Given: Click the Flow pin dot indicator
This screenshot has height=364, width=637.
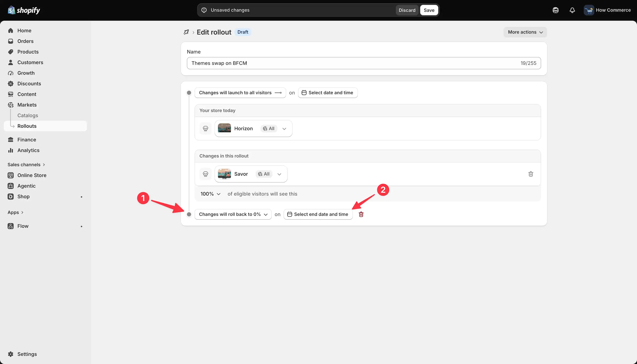Looking at the screenshot, I should (81, 226).
